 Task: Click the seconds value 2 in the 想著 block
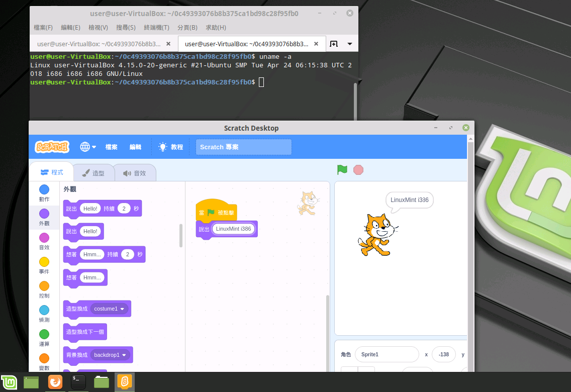tap(128, 254)
